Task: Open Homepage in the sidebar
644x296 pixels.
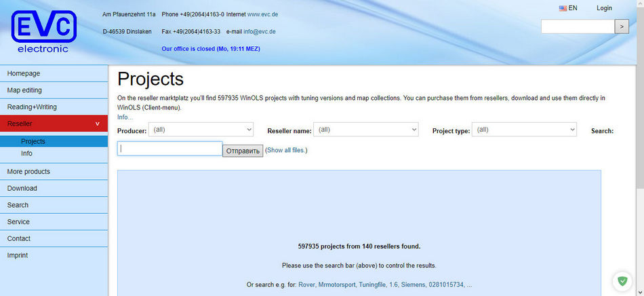Action: coord(54,73)
